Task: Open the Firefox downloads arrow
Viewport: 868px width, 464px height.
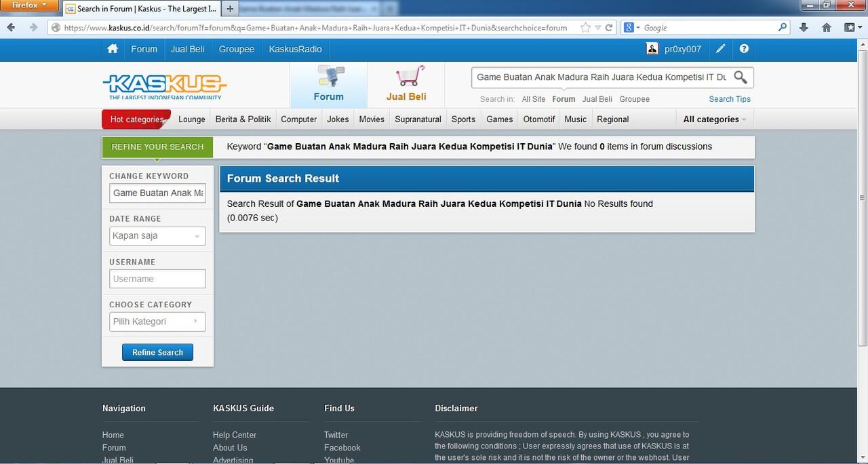Action: pos(804,28)
